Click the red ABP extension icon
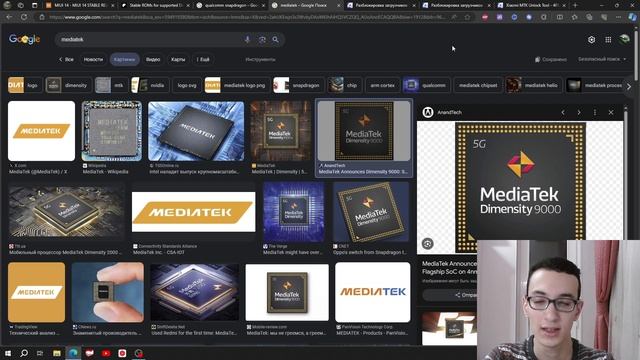The image size is (640, 360). click(x=484, y=17)
